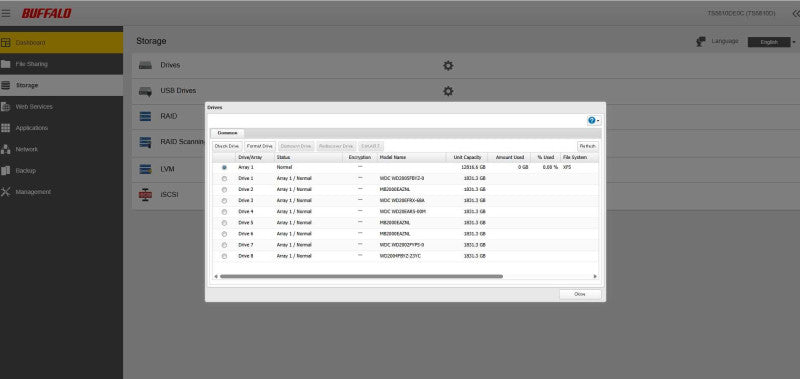The width and height of the screenshot is (800, 379).
Task: Switch to the tab in Drives dialog
Action: coord(228,133)
